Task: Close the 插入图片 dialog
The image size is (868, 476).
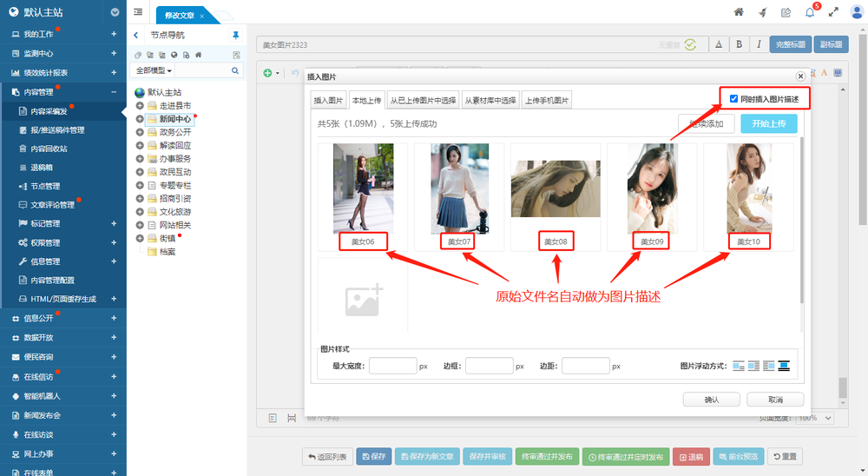Action: (x=800, y=76)
